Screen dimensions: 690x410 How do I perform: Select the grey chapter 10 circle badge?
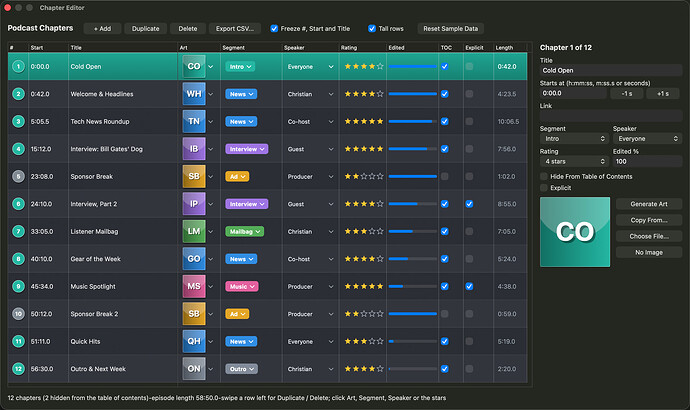tap(18, 314)
